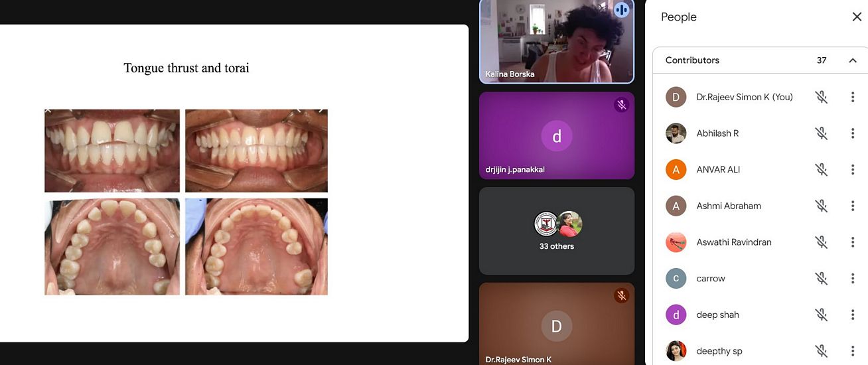Click slide title Tongue thrust and torai

coord(186,68)
